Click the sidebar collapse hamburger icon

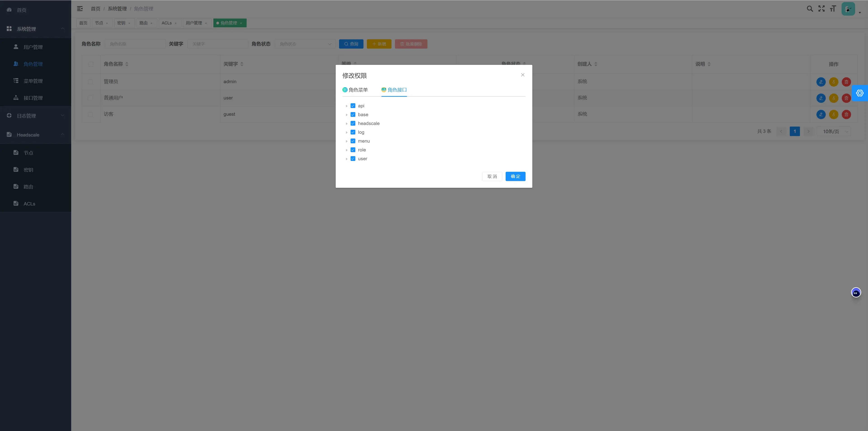coord(80,9)
